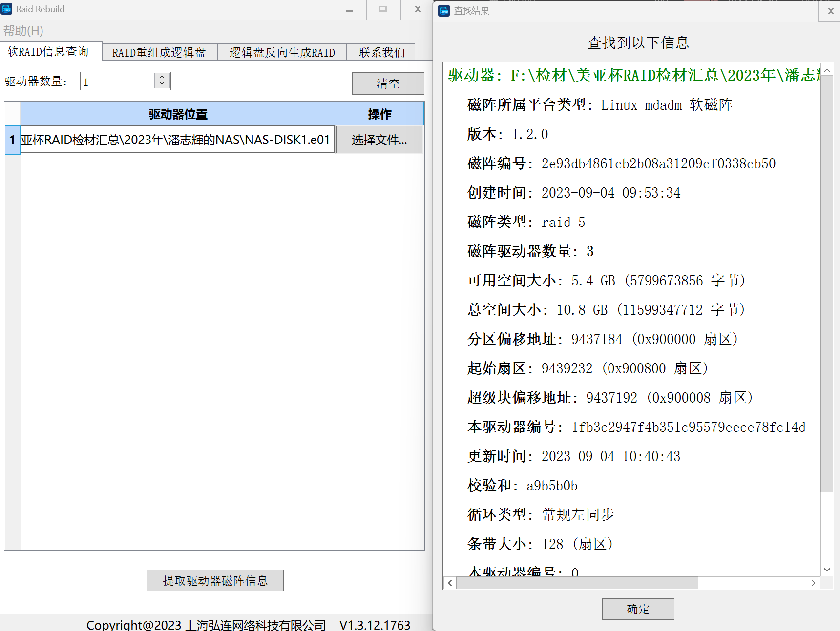Click 选择文件... button for drive 1
The image size is (840, 631).
(379, 140)
